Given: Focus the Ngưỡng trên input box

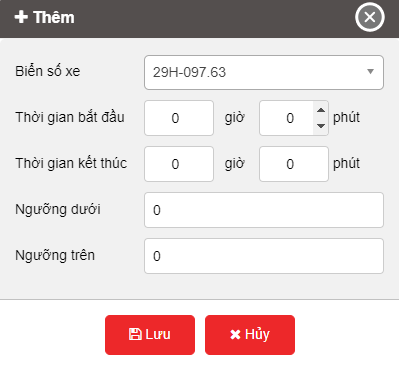Looking at the screenshot, I should click(264, 256).
